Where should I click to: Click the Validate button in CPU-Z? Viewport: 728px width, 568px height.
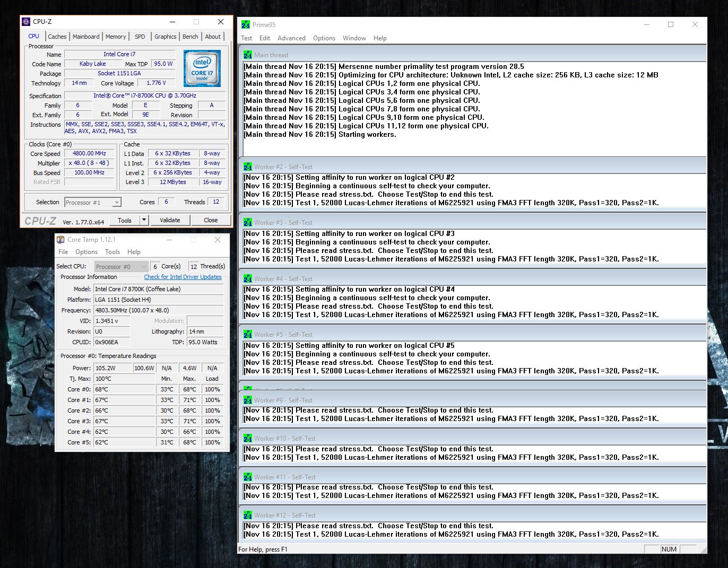coord(170,220)
